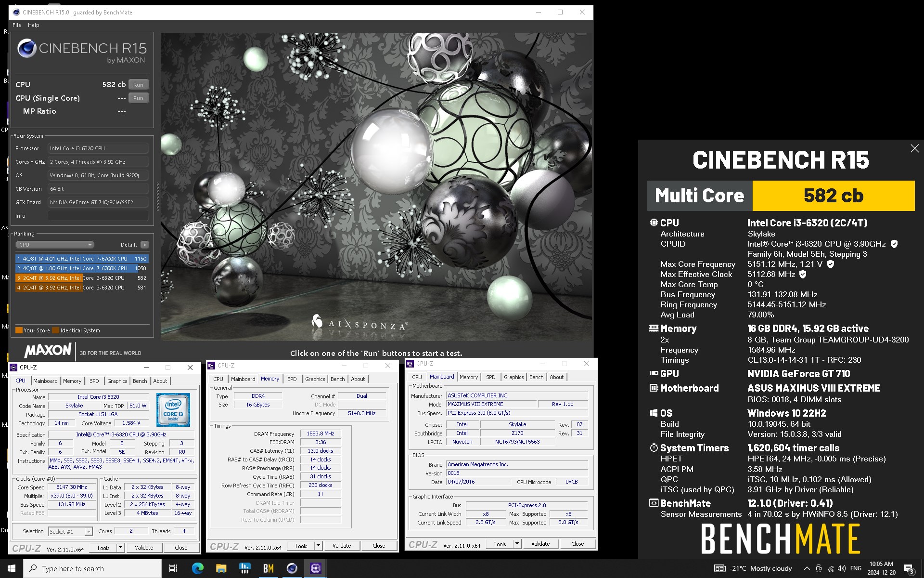Open the Ranking CPU dropdown in Cinebench
The image size is (924, 578).
[55, 245]
